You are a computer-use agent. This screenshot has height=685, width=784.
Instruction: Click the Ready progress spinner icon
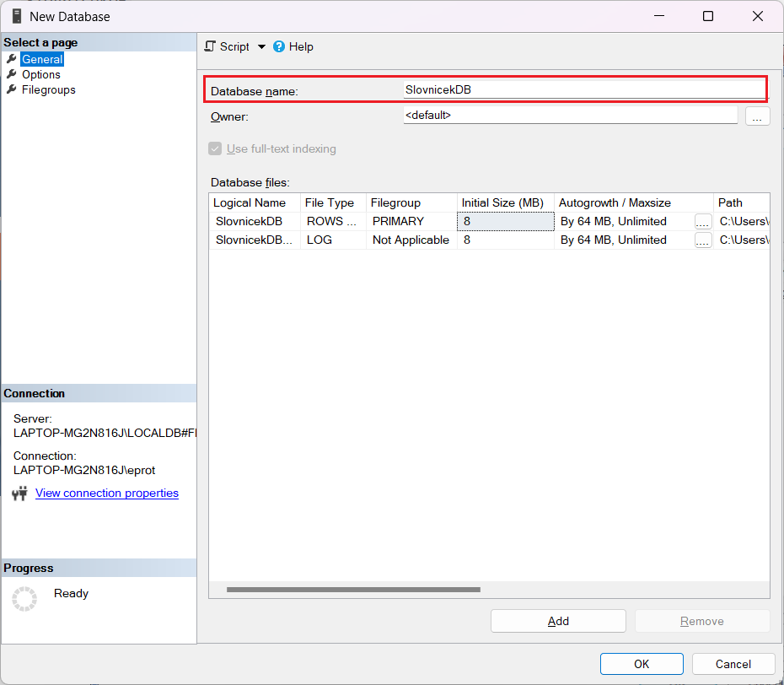tap(24, 598)
